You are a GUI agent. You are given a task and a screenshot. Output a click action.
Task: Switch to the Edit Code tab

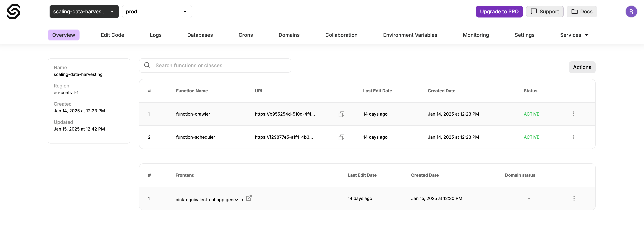coord(113,35)
